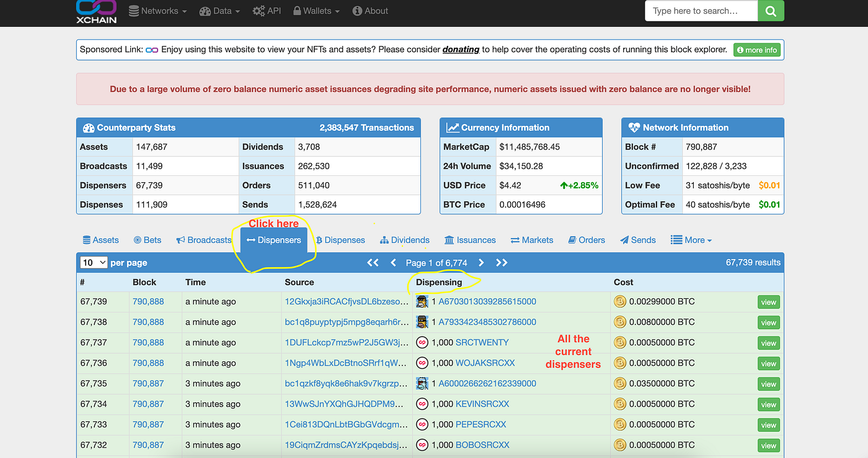Image resolution: width=868 pixels, height=458 pixels.
Task: Open source address 12Gkxja3iRCACfjvsDL6bzeso
Action: [x=347, y=302]
